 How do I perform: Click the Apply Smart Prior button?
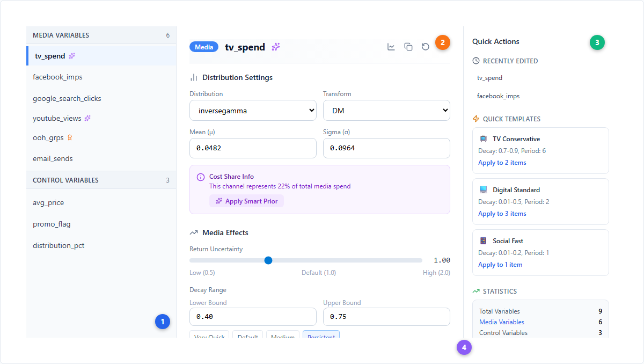(247, 201)
